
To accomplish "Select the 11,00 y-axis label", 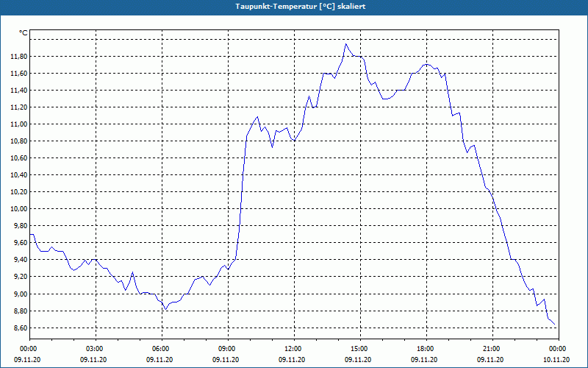I will (x=18, y=124).
